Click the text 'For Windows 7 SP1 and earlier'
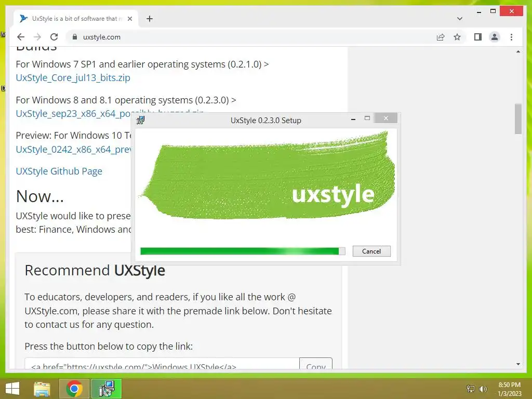Image resolution: width=532 pixels, height=399 pixels. [x=82, y=64]
